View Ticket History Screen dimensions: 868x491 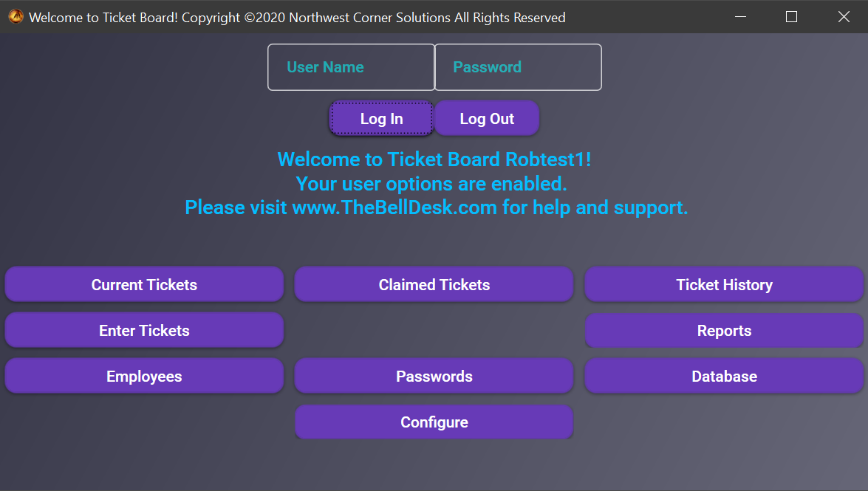point(723,284)
